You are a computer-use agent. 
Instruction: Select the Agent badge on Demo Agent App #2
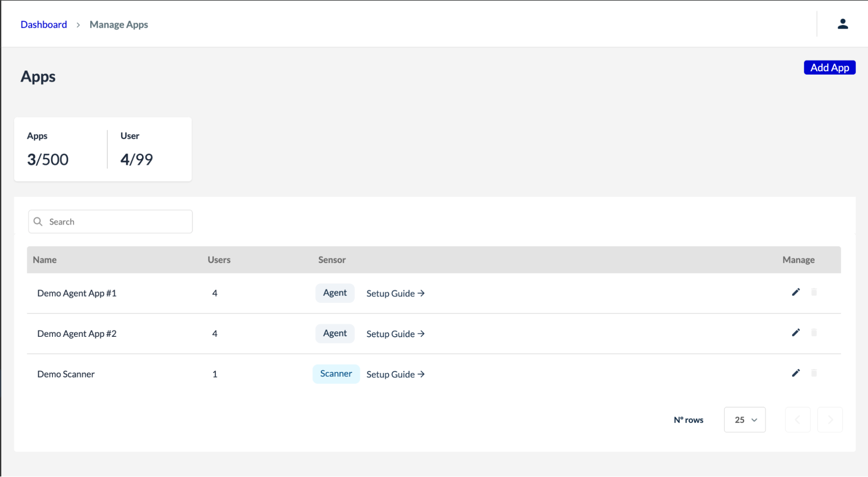335,333
